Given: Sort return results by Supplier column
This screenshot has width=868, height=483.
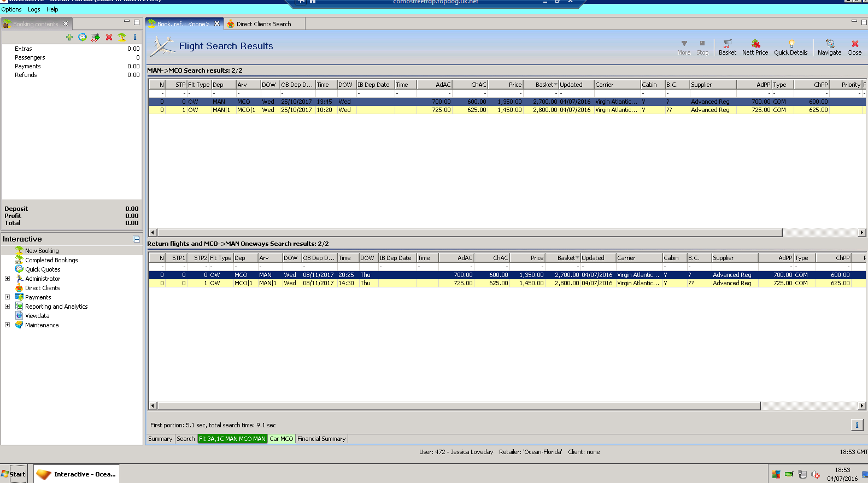Looking at the screenshot, I should (x=735, y=258).
